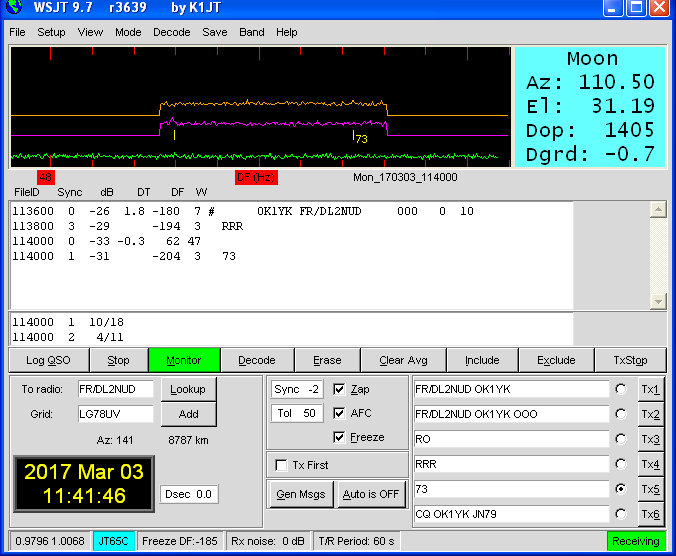Click the Tx4 button
This screenshot has height=556, width=676.
tap(650, 464)
